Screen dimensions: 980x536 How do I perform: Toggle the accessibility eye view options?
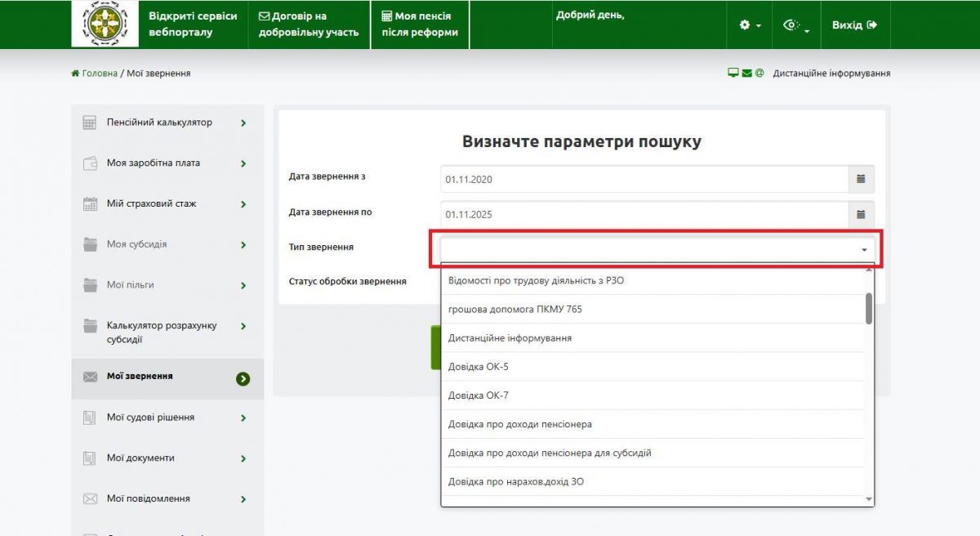coord(795,26)
